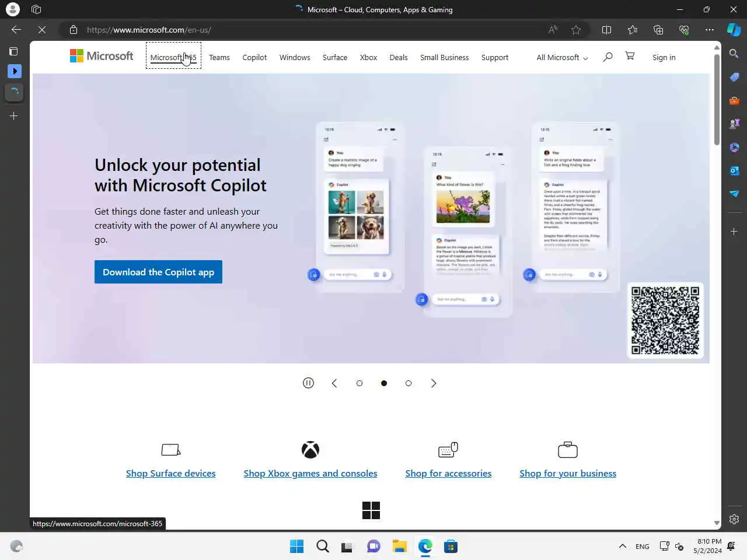Add this page to favorites star
The image size is (747, 560).
[576, 30]
